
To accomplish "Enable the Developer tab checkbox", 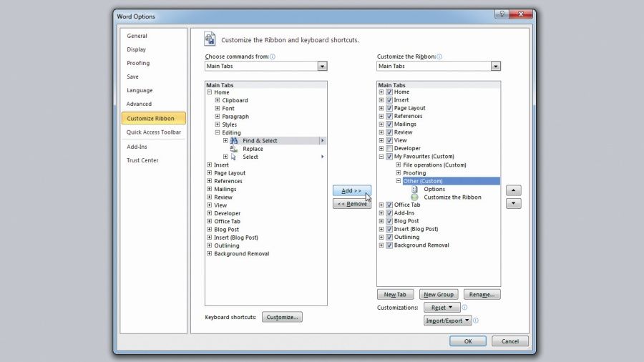I will point(389,148).
